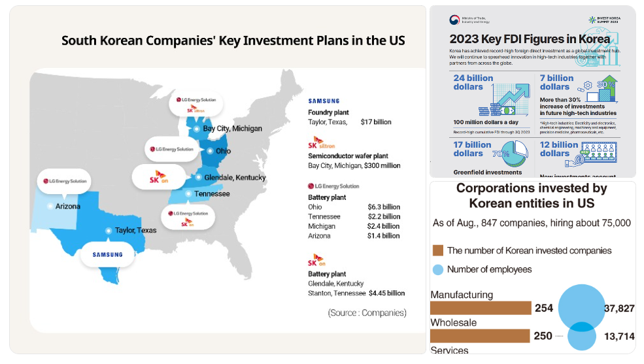Click the pie chart icon showing 70%

(x=515, y=154)
